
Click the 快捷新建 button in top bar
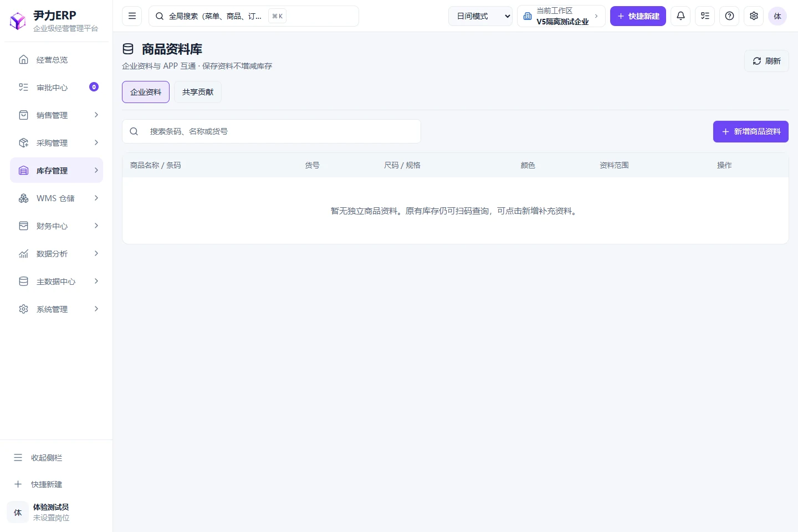click(x=638, y=16)
